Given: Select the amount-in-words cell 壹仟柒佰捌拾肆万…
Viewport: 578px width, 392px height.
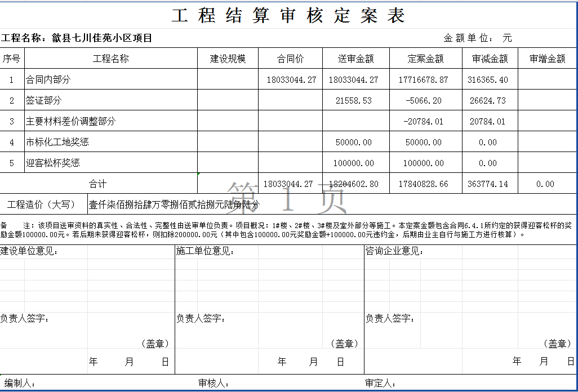Looking at the screenshot, I should click(174, 205).
